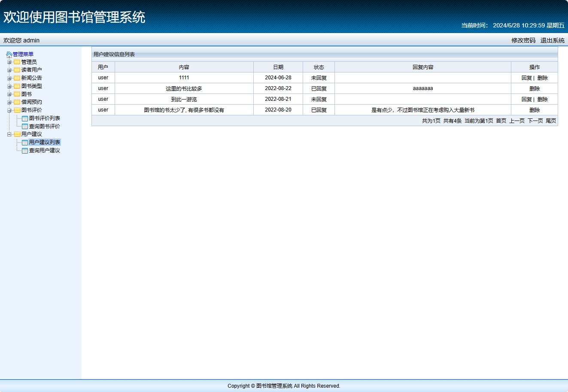
Task: Click the 用户建议信息列表 panel title
Action: [114, 54]
